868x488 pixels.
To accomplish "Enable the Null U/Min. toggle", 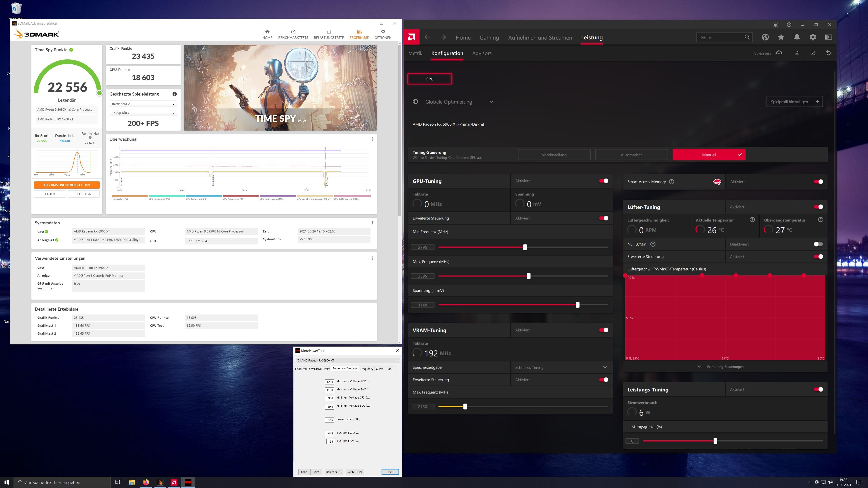I will pos(818,244).
